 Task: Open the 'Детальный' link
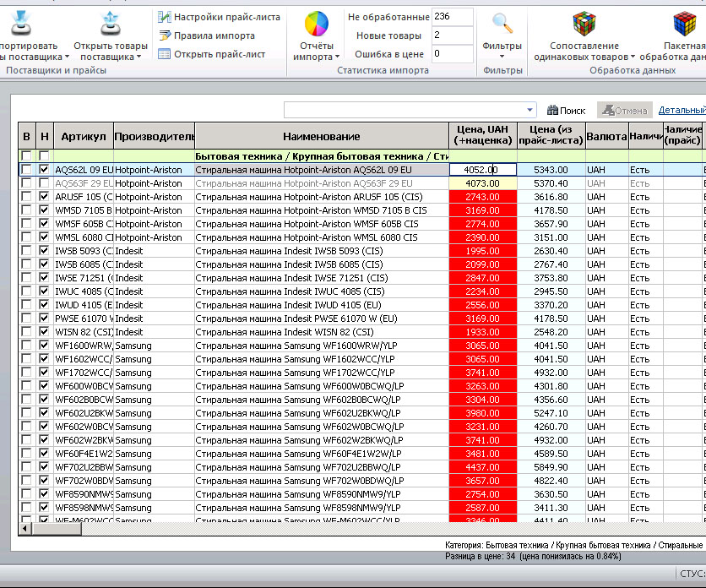point(682,110)
